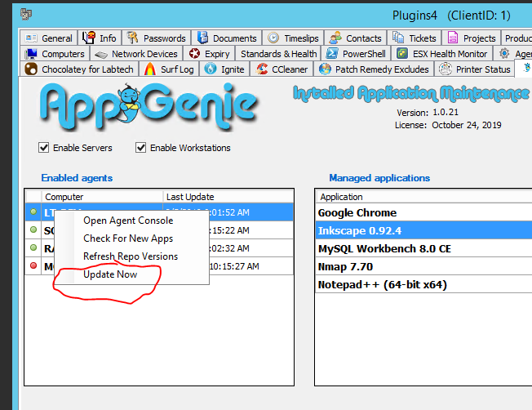This screenshot has height=410, width=532.
Task: Choose Update Now from context menu
Action: point(131,274)
